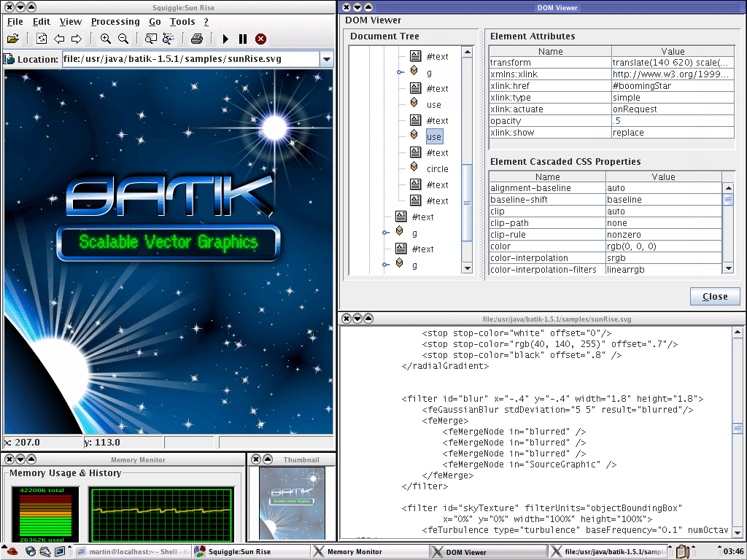Switch to martin@localhost Shell taskbar button

click(x=133, y=552)
